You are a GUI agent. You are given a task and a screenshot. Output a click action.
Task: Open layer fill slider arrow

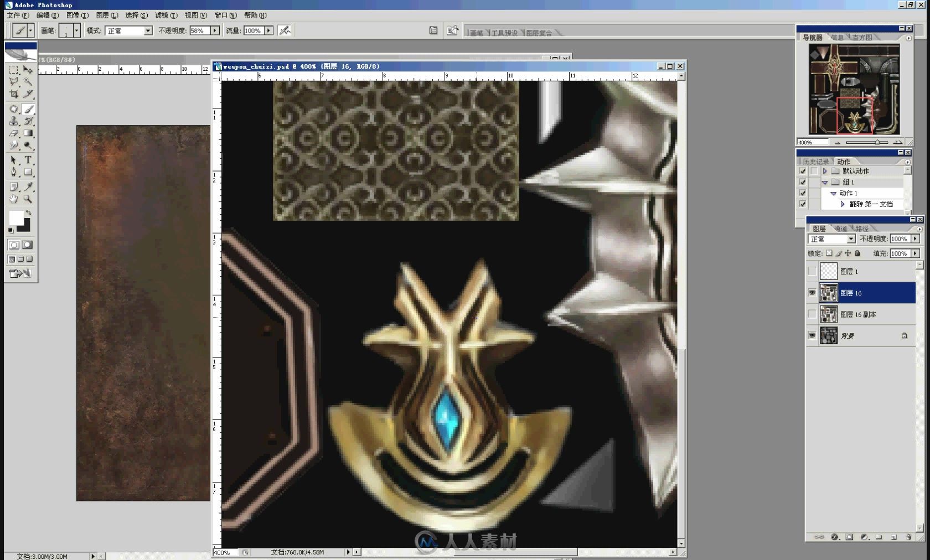(915, 253)
